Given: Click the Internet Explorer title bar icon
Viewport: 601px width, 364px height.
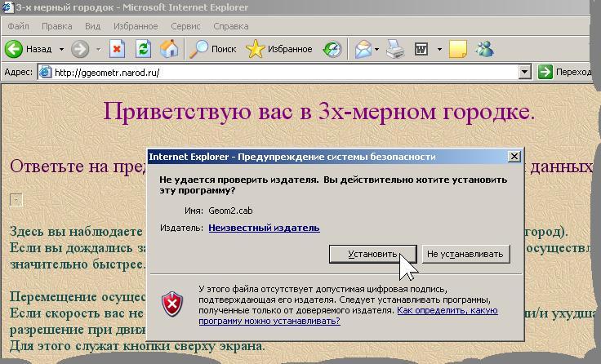Looking at the screenshot, I should click(x=7, y=7).
